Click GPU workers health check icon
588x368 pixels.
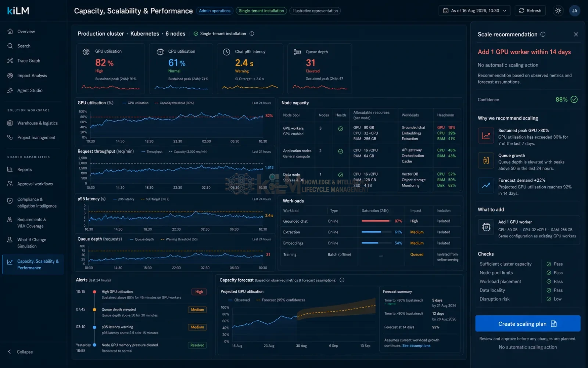click(340, 129)
